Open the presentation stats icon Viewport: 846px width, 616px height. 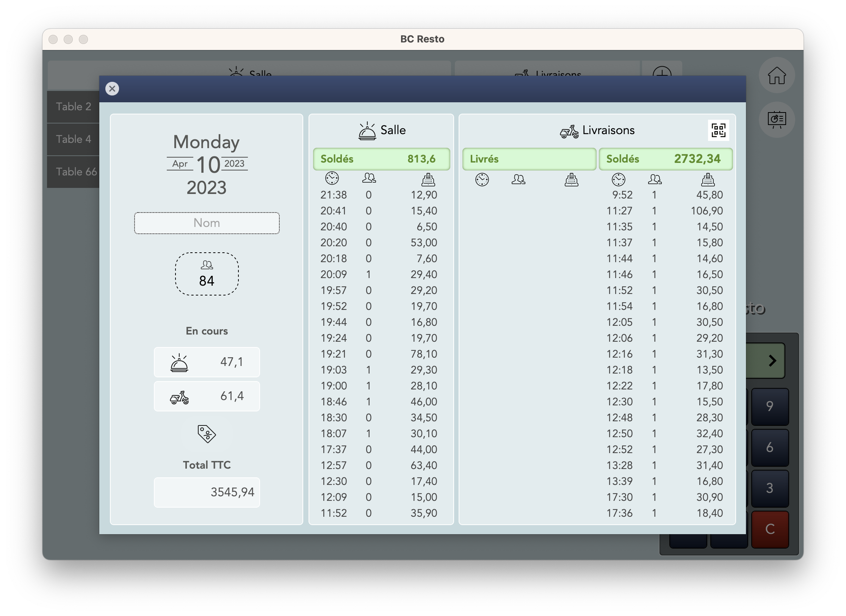coord(777,120)
